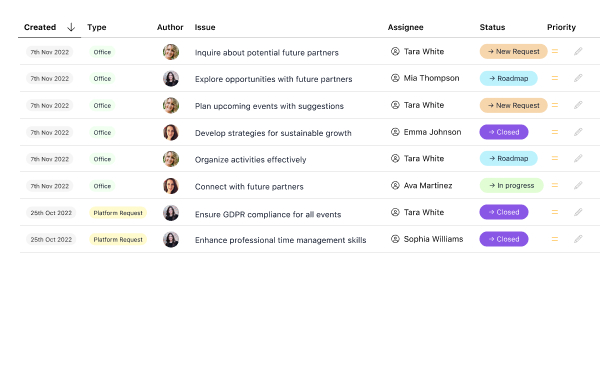The height and width of the screenshot is (378, 600).
Task: Open issue Plan upcoming events with suggestions
Action: point(269,106)
